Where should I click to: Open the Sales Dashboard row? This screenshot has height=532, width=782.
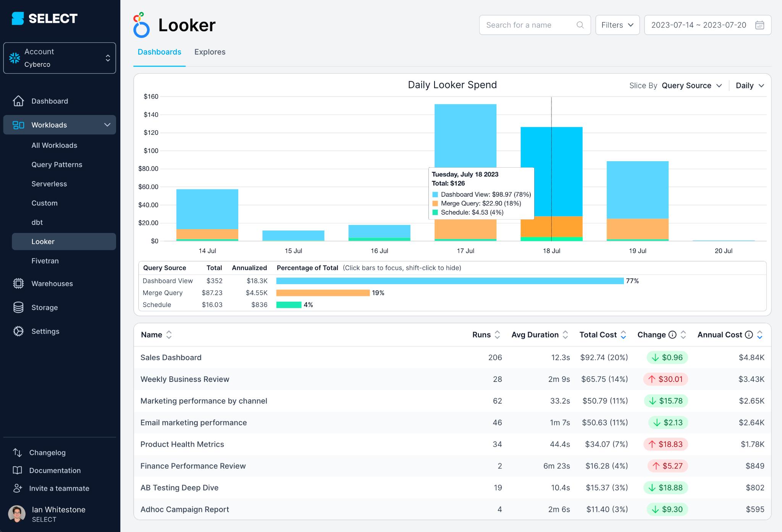452,357
